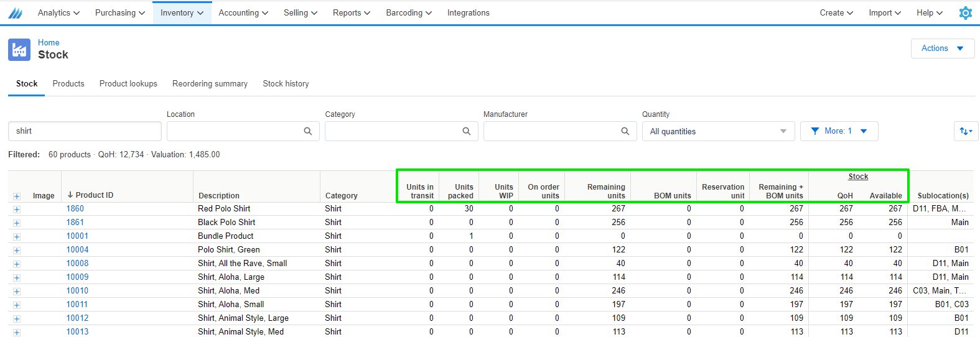Switch to the Products tab
The image size is (980, 337).
point(68,83)
